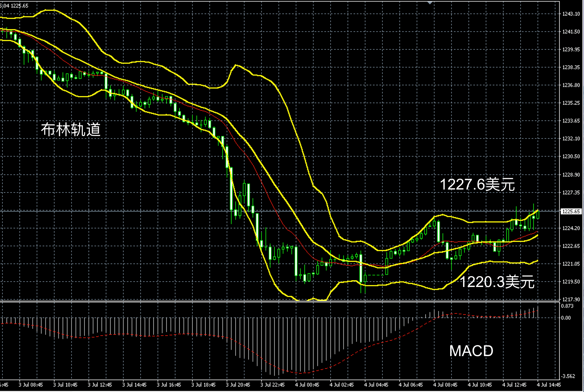Viewport: 584px width, 392px height.
Task: Click the current price tag 1225.65
Action: point(571,211)
